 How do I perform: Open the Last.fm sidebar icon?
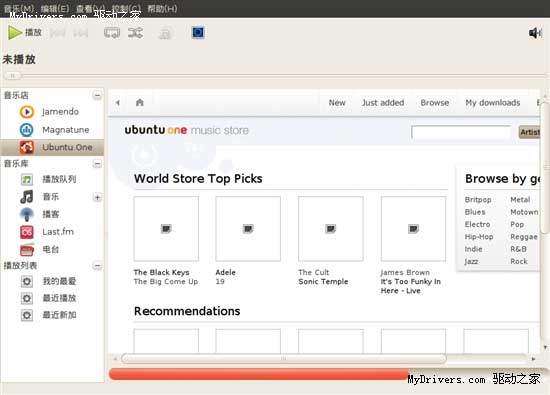pyautogui.click(x=27, y=232)
